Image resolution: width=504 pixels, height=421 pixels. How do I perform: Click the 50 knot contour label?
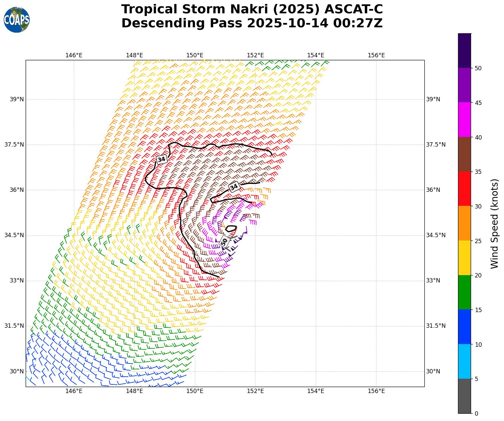[224, 241]
